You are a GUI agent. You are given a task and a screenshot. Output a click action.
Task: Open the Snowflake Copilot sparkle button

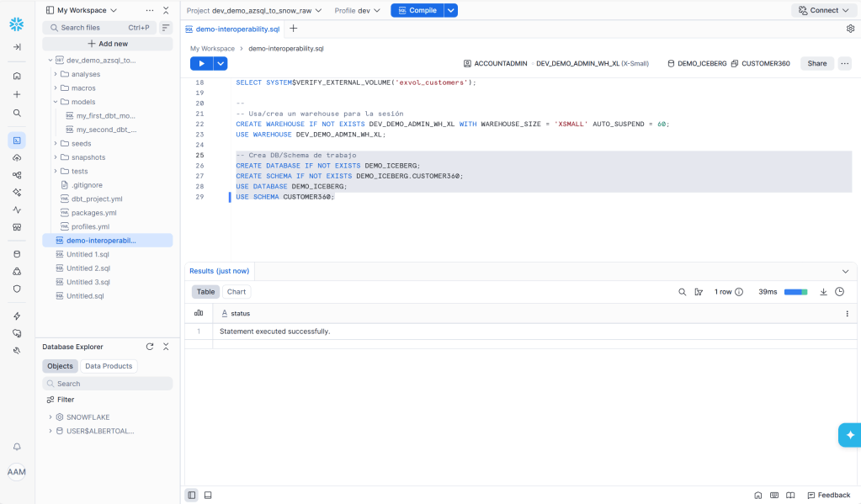pos(849,435)
